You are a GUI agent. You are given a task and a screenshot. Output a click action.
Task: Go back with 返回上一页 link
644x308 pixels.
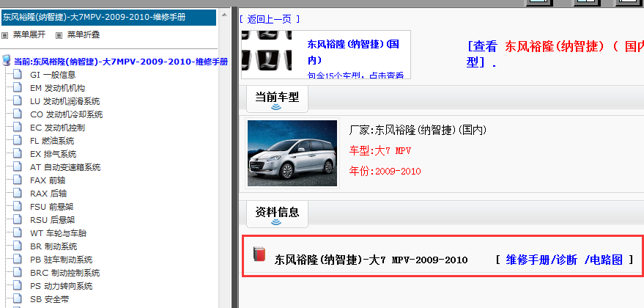point(270,19)
